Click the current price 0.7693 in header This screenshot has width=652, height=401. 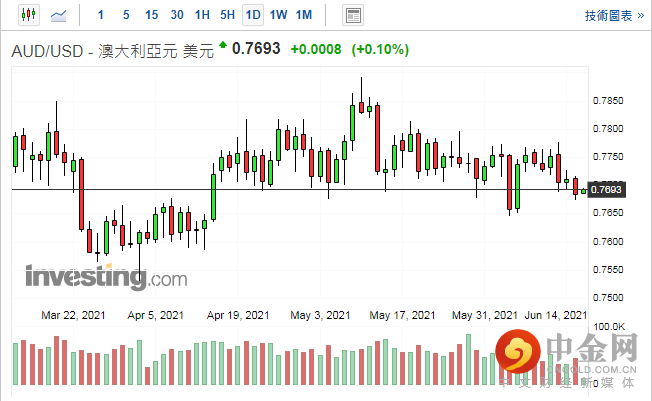tap(256, 49)
